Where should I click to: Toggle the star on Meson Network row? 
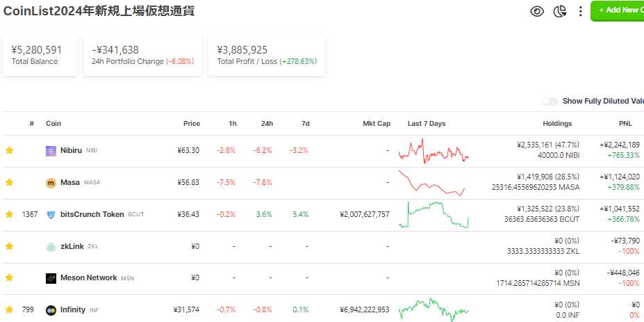pyautogui.click(x=10, y=278)
